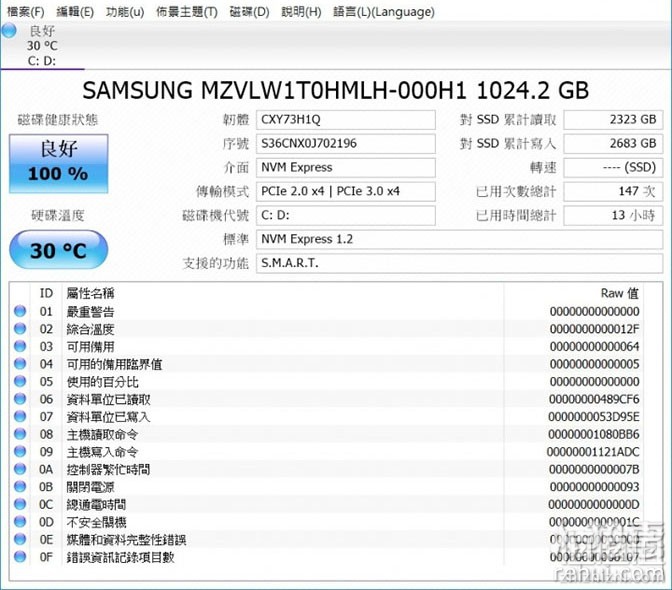
Task: Click total host writes value 2683 GB
Action: coord(613,144)
